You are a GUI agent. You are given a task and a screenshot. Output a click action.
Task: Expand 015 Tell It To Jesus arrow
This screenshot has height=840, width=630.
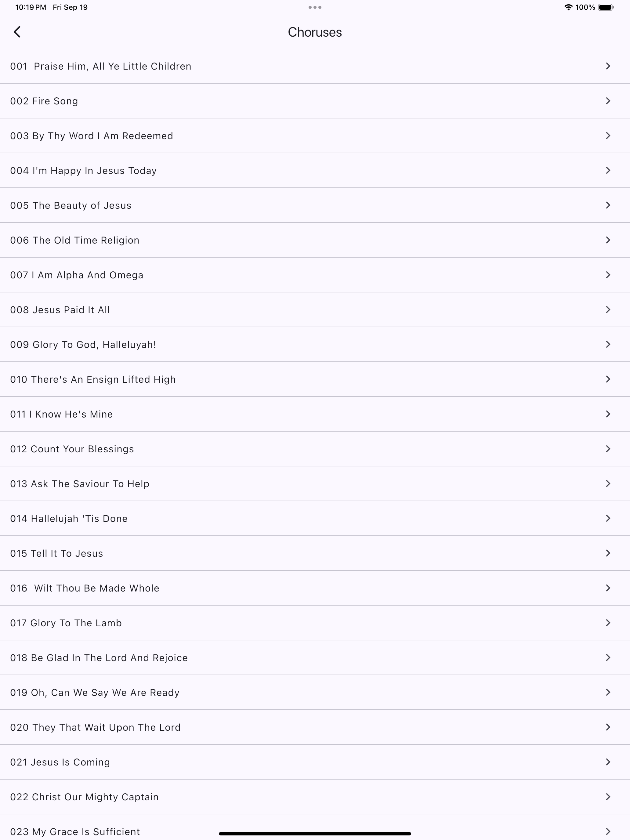[x=608, y=553]
